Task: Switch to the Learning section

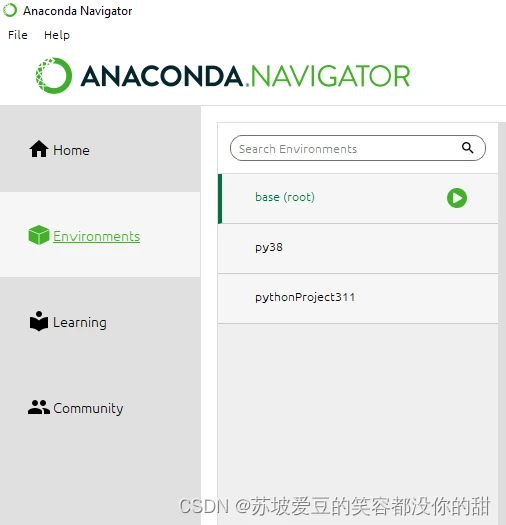Action: 80,322
